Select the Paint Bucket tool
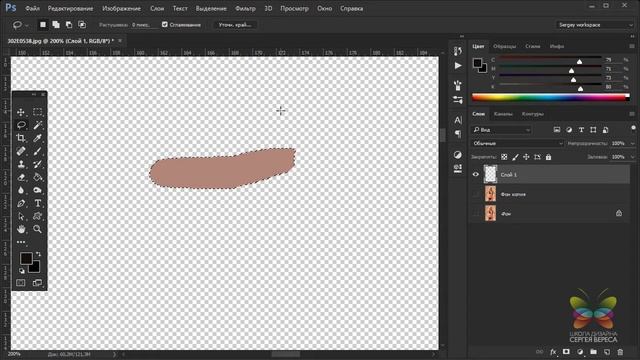 click(37, 177)
